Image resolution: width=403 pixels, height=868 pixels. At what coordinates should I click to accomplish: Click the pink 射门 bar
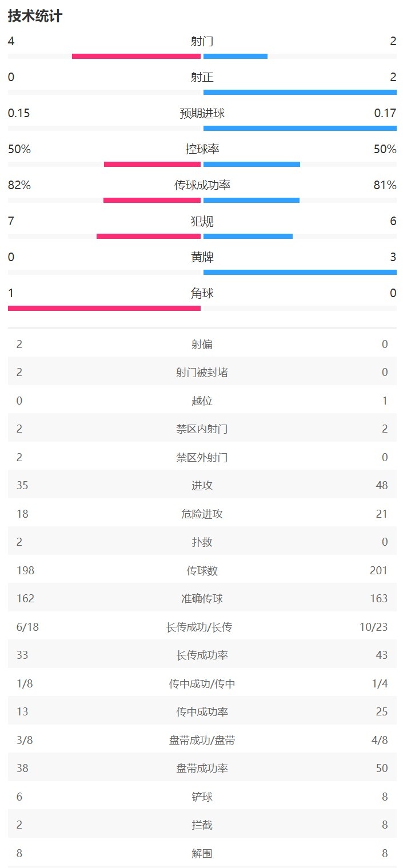click(x=136, y=56)
